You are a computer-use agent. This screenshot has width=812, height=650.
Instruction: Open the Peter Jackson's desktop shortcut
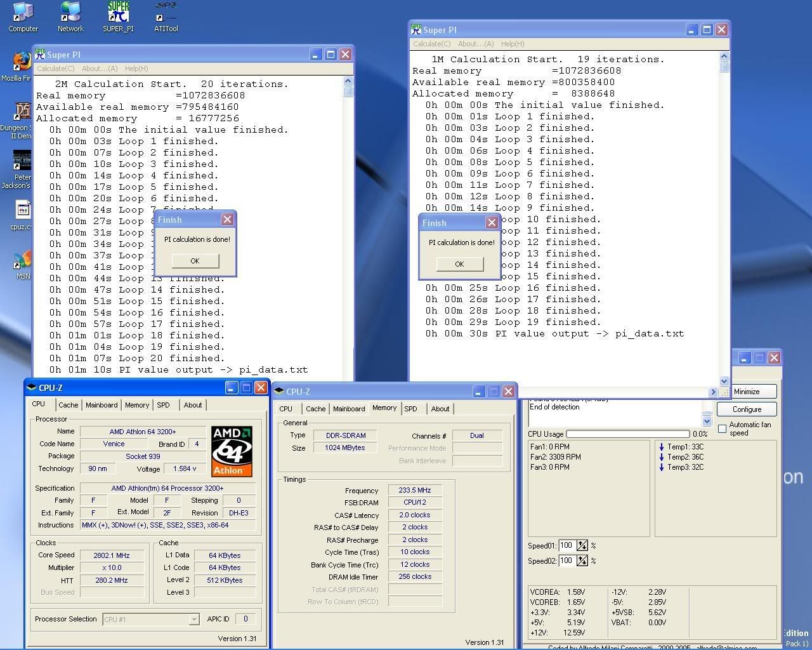(x=21, y=170)
